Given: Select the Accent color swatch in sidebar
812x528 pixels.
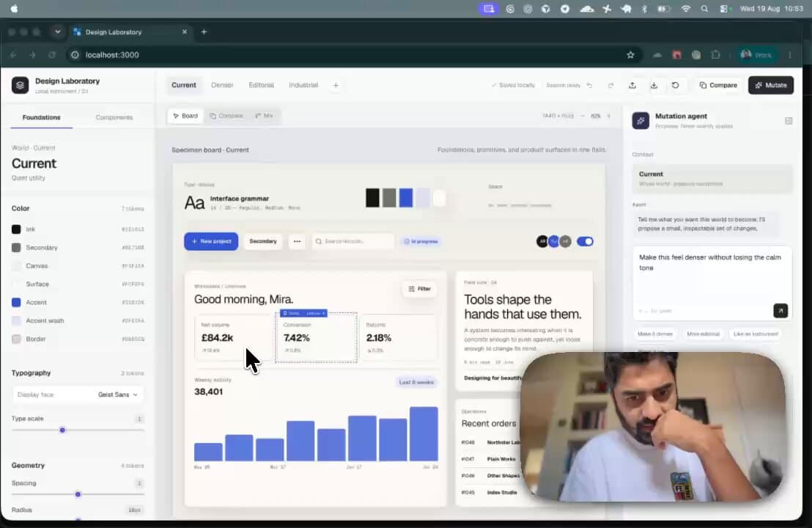Looking at the screenshot, I should (16, 302).
